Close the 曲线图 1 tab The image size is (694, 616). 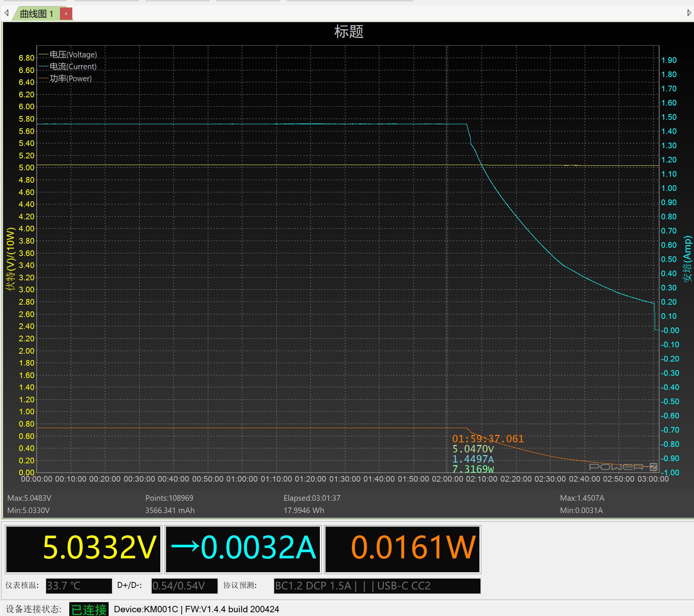[x=66, y=14]
